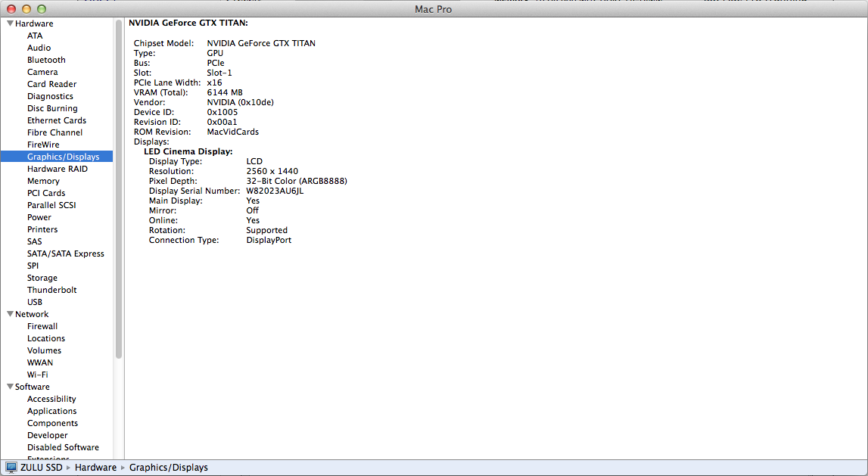Click the computer icon in path bar

(11, 468)
